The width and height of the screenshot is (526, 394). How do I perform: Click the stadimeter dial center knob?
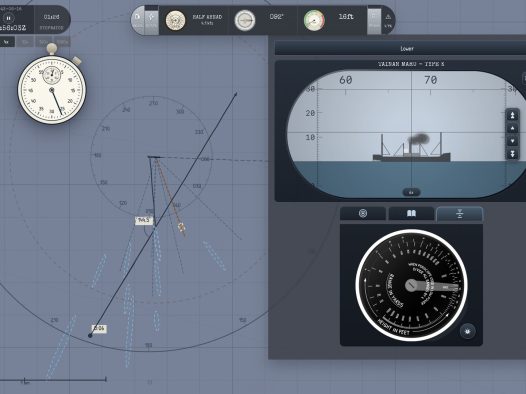(x=411, y=285)
